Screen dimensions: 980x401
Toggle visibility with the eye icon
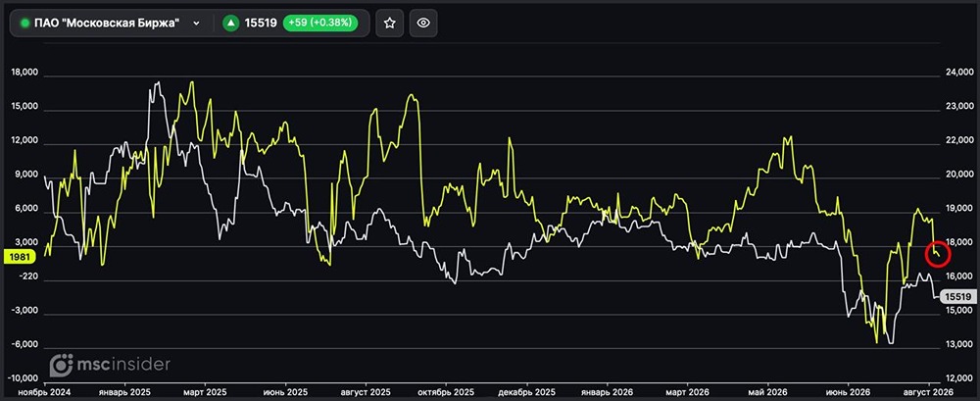pos(423,24)
